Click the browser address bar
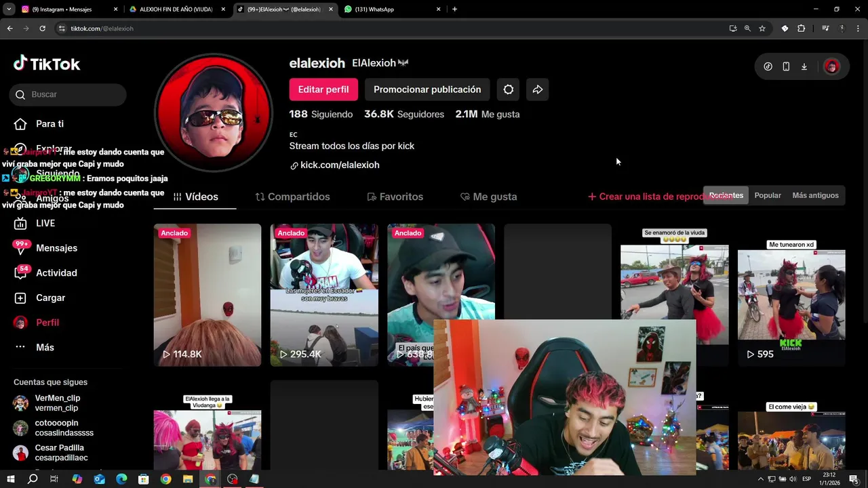This screenshot has height=488, width=868. click(390, 28)
